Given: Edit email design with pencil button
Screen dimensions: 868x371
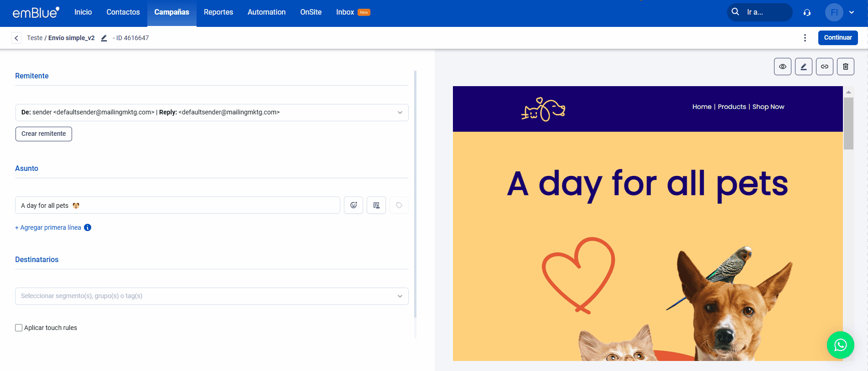Looking at the screenshot, I should coord(804,67).
